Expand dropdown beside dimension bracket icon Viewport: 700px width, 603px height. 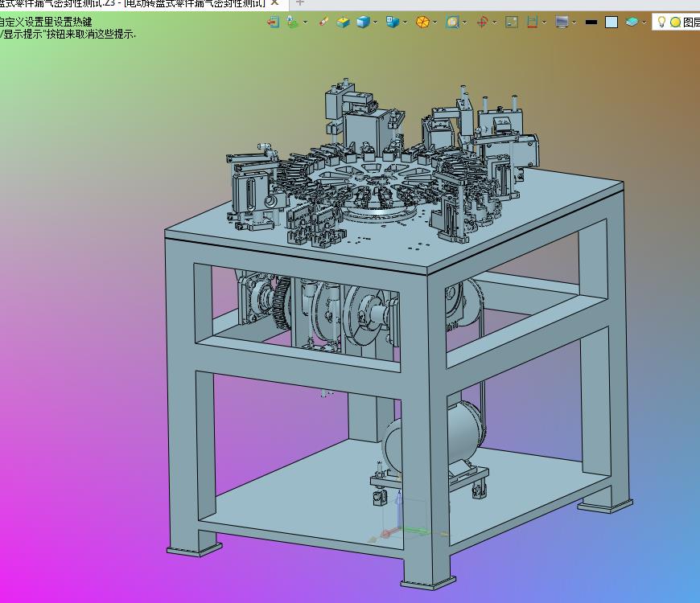coord(544,22)
